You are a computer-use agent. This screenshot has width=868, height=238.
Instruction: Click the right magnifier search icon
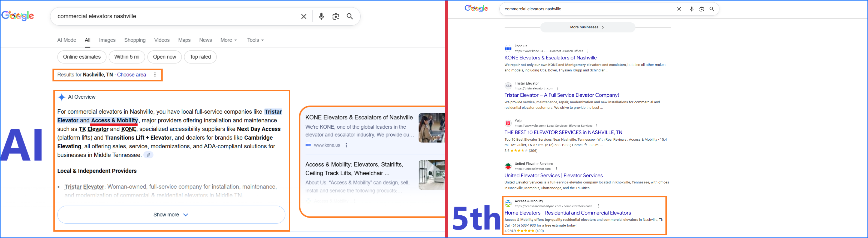(712, 9)
